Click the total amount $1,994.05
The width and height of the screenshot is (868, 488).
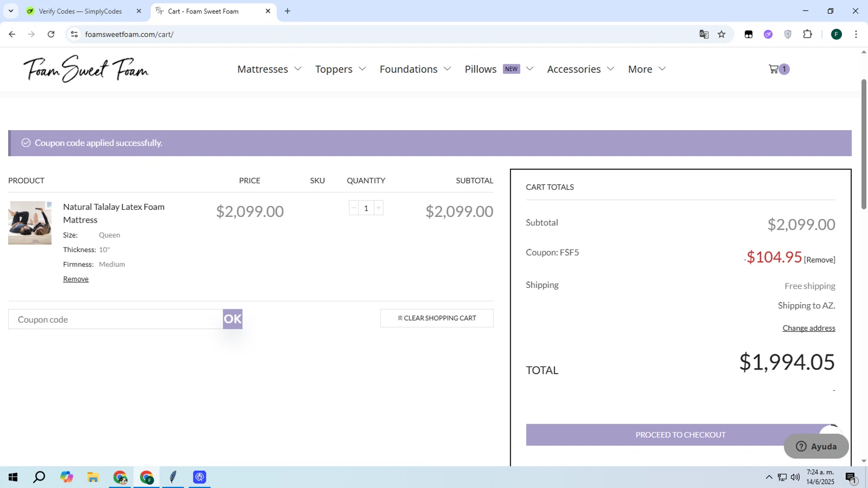click(x=787, y=362)
